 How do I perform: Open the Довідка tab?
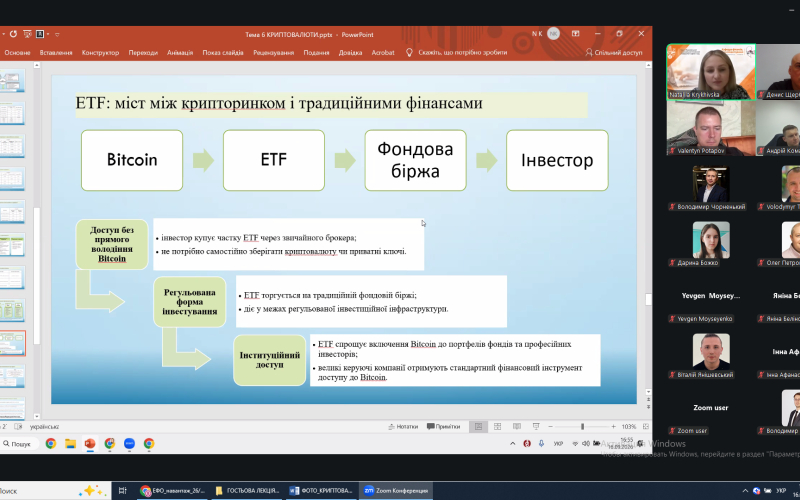350,53
